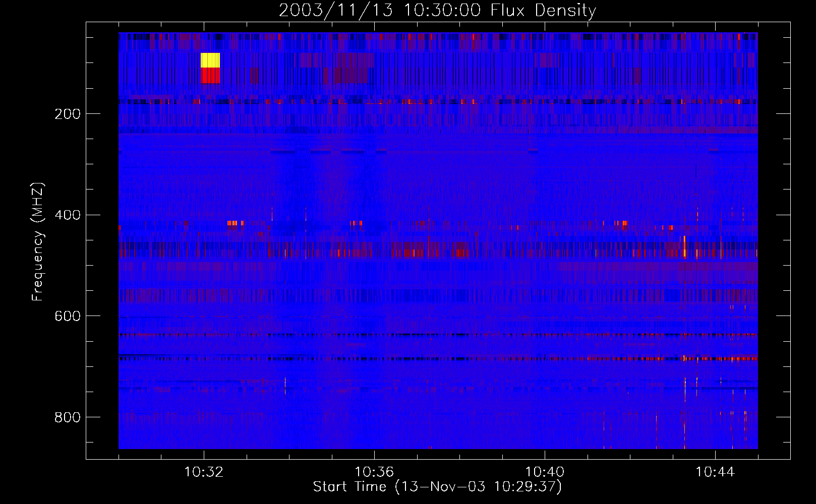This screenshot has width=816, height=504.
Task: Click the Start Time (13-Nov-03 10:29:37) label
Action: [x=437, y=487]
